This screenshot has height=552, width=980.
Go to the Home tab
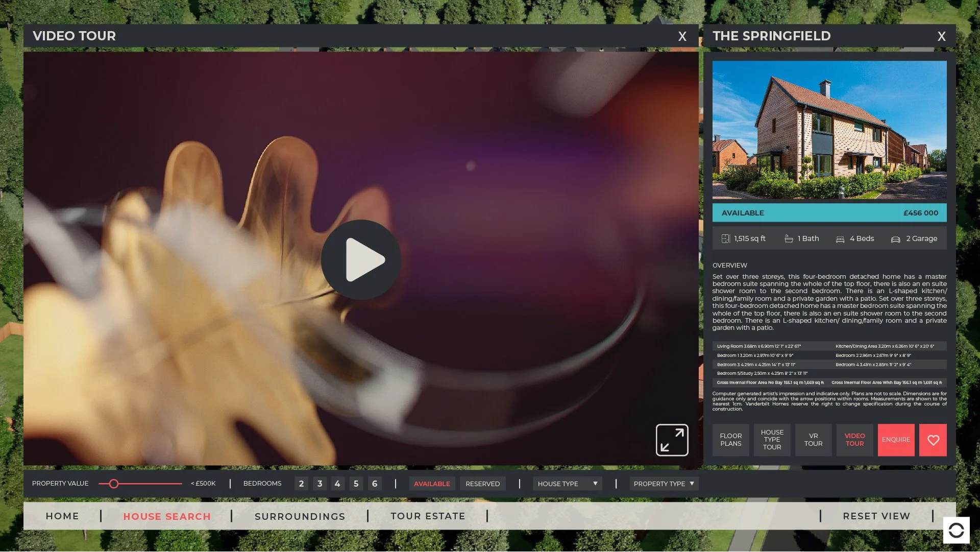pyautogui.click(x=62, y=516)
